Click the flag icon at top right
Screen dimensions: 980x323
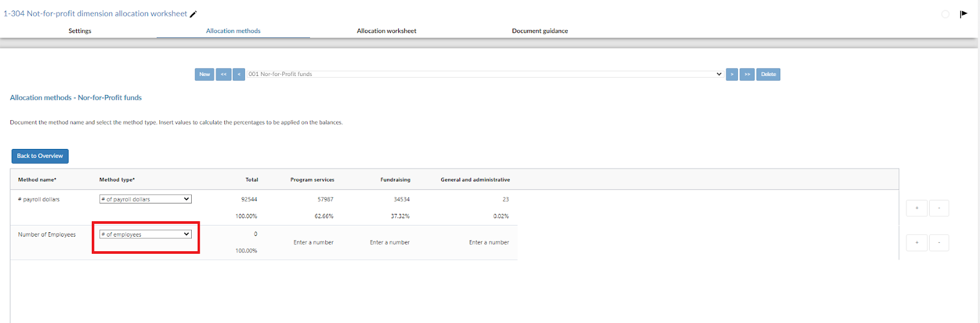click(x=963, y=13)
